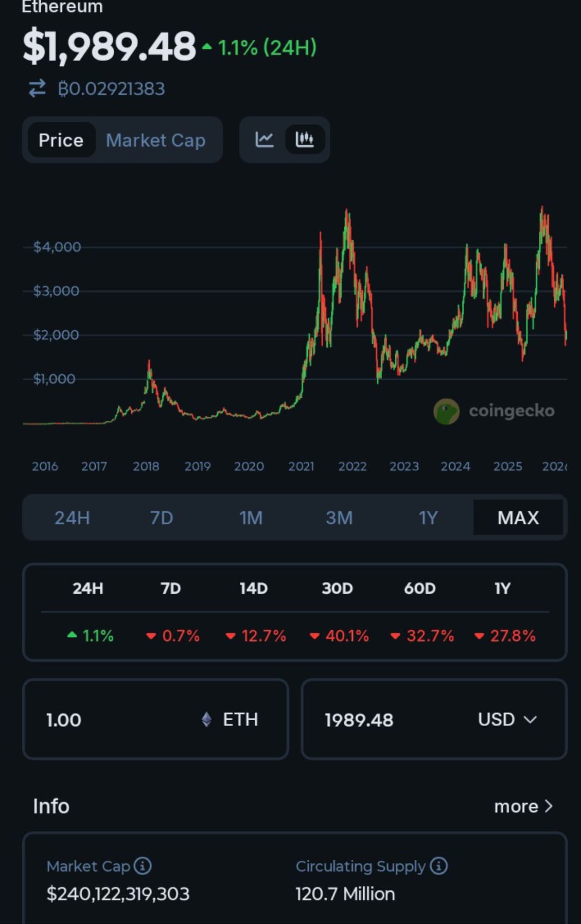Screen dimensions: 581x924
Task: Select the 1Y chart range tab
Action: tap(428, 517)
